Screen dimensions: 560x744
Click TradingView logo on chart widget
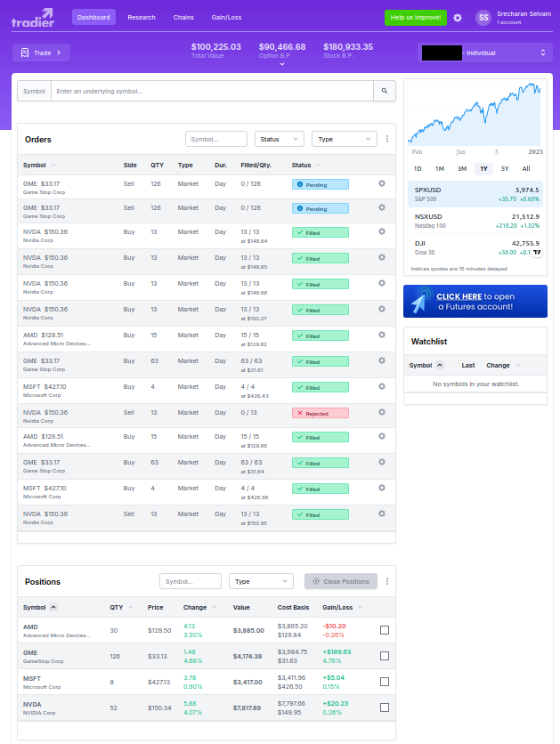point(537,253)
